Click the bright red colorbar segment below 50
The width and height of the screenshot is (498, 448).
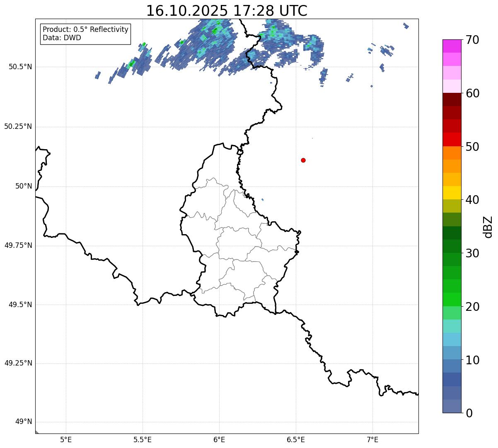pyautogui.click(x=452, y=140)
